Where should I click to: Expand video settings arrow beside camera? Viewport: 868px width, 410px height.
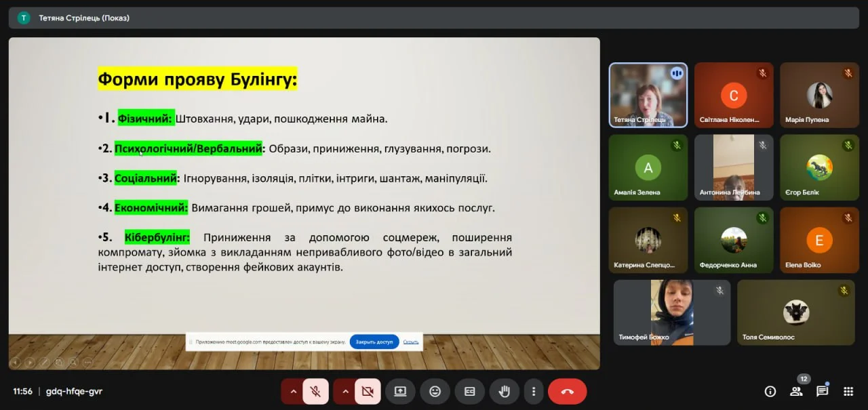(x=345, y=391)
